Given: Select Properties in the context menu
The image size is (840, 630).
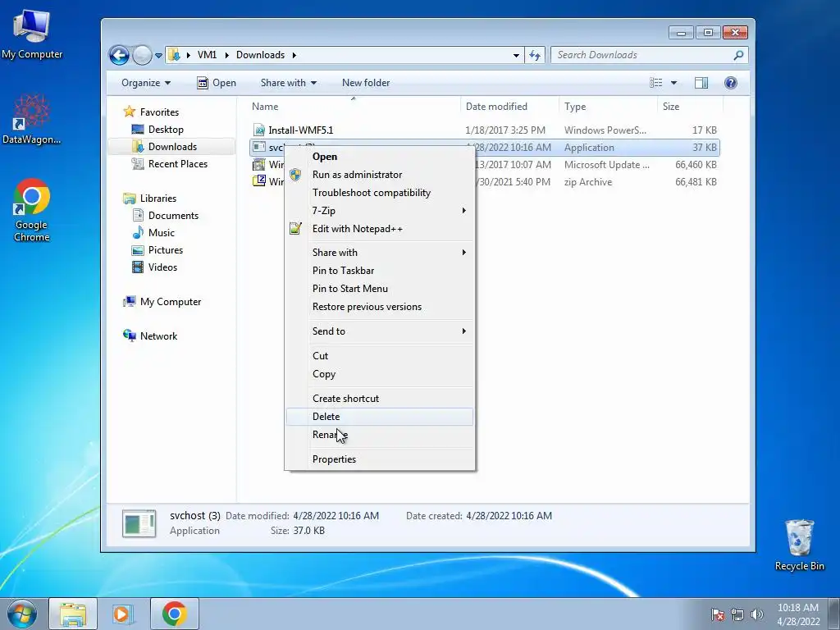Looking at the screenshot, I should click(379, 459).
